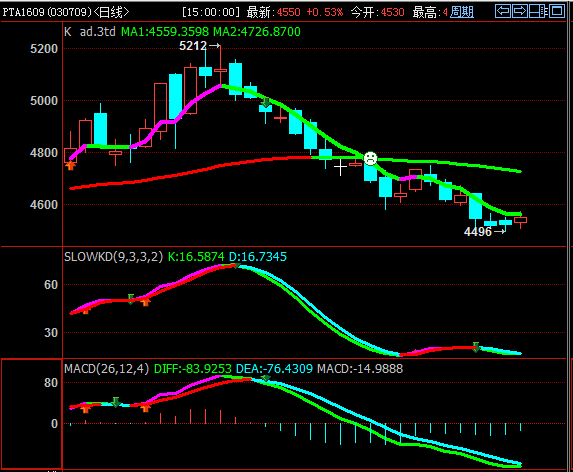573x472 pixels.
Task: Open the 周期 period link
Action: pos(462,12)
